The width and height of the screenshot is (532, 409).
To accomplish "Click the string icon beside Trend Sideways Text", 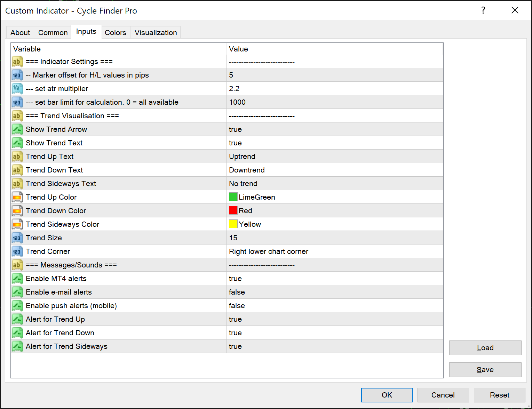I will [17, 184].
